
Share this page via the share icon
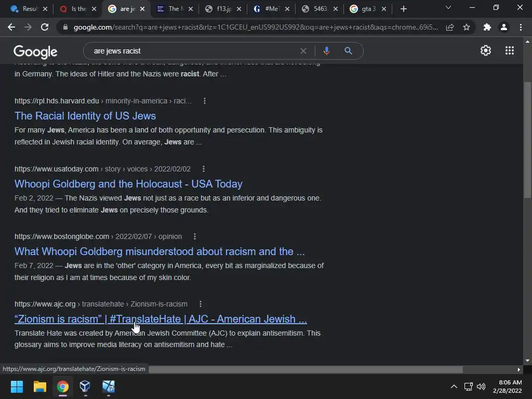tap(450, 27)
